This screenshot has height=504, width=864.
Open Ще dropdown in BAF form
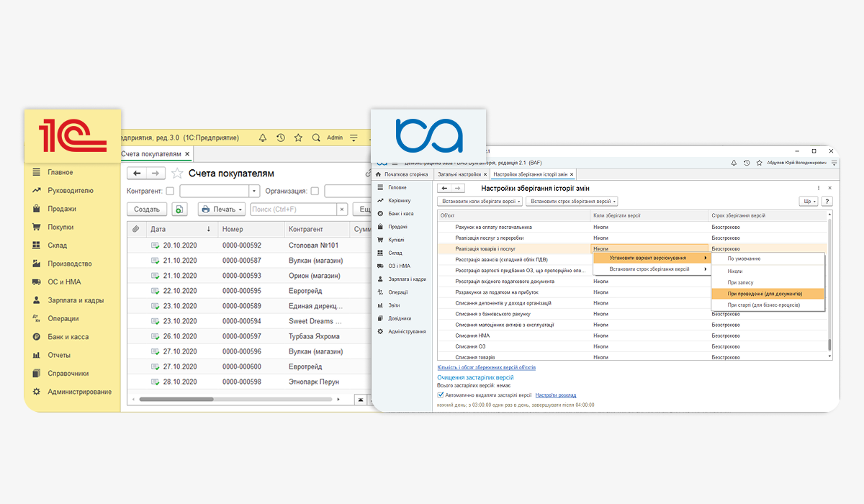[809, 202]
